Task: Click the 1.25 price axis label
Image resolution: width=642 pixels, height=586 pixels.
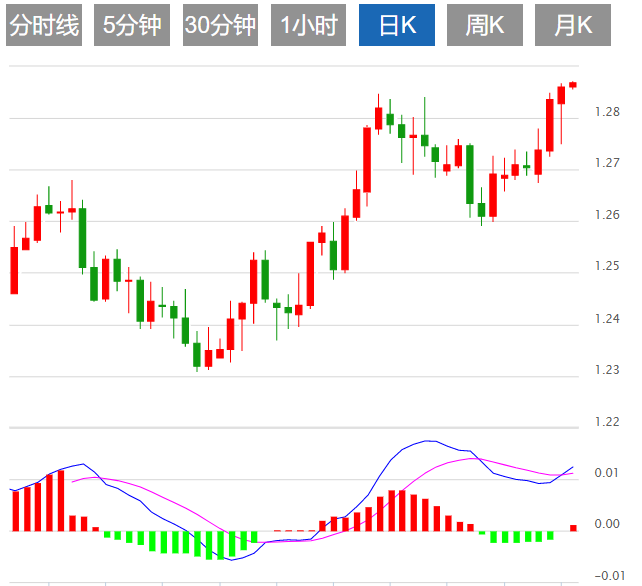Action: tap(607, 266)
